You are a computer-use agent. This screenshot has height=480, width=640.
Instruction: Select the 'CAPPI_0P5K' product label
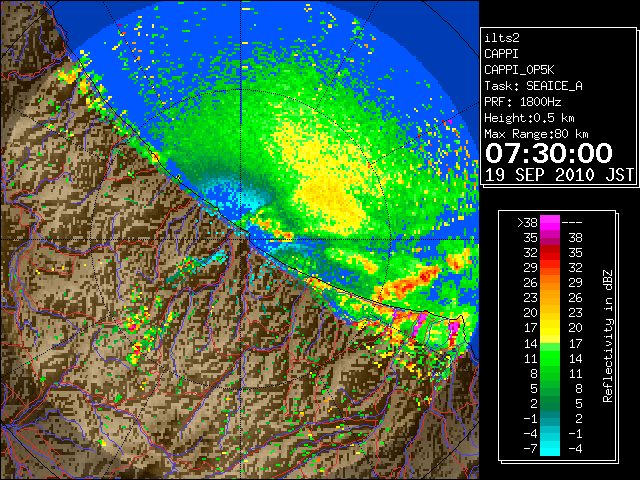tap(519, 70)
